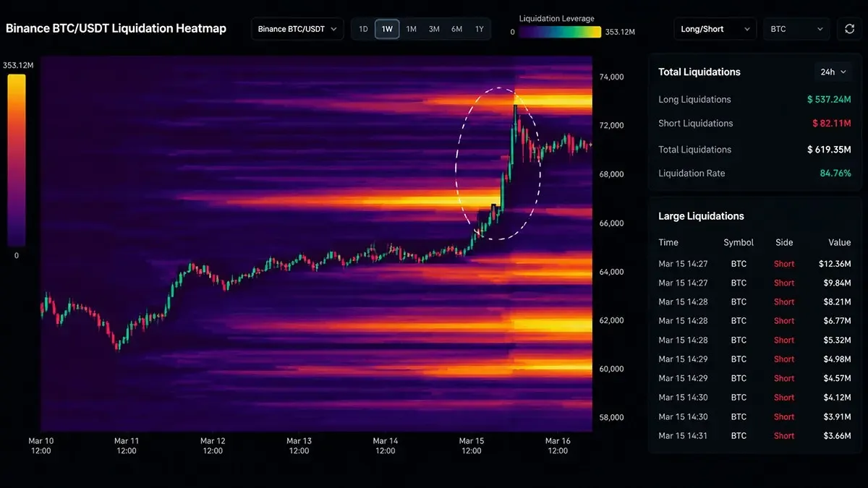Switch to the 1M timeframe
This screenshot has width=868, height=488.
411,29
